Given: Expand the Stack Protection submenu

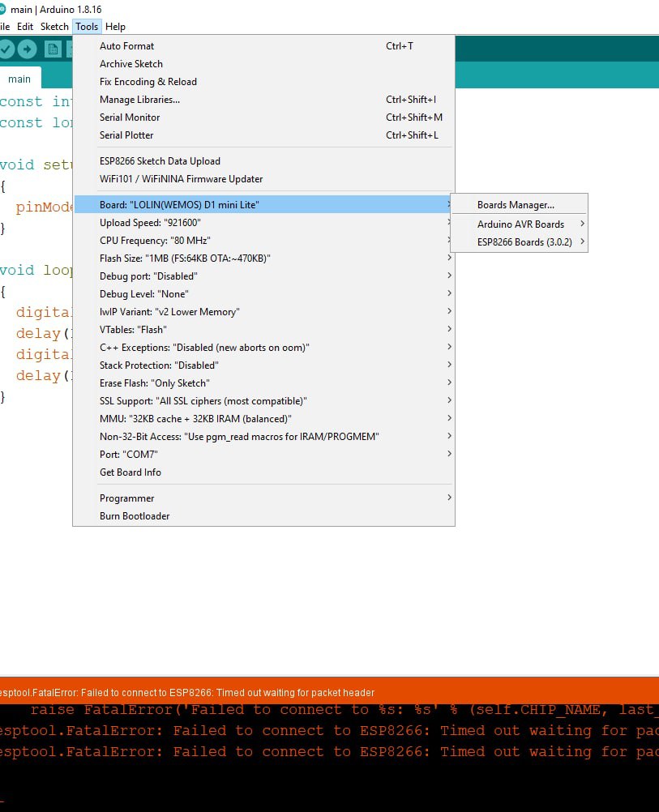Looking at the screenshot, I should click(263, 365).
